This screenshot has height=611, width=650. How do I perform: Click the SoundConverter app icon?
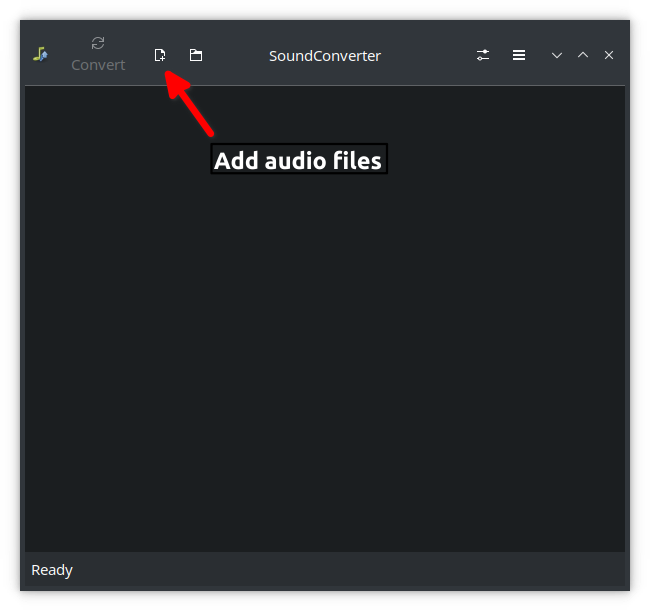pyautogui.click(x=40, y=54)
